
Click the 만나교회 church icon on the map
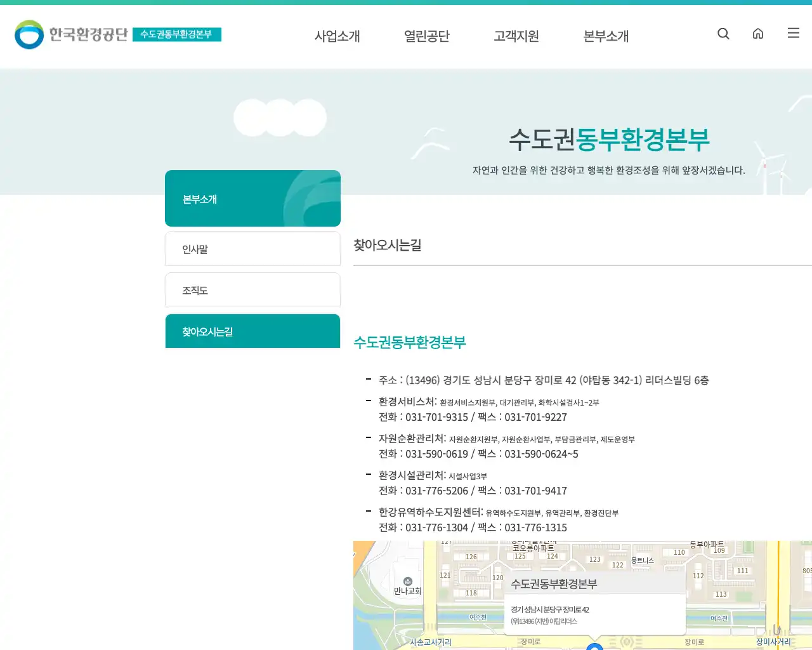coord(407,580)
